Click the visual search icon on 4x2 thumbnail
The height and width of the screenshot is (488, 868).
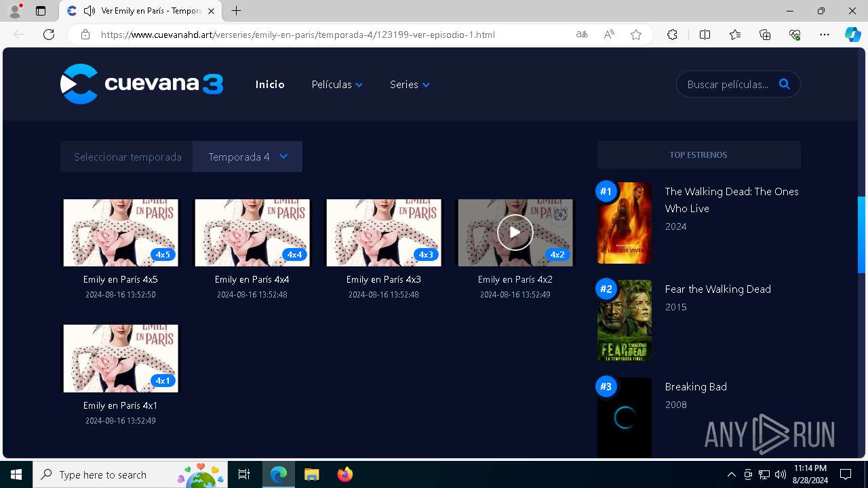coord(560,215)
